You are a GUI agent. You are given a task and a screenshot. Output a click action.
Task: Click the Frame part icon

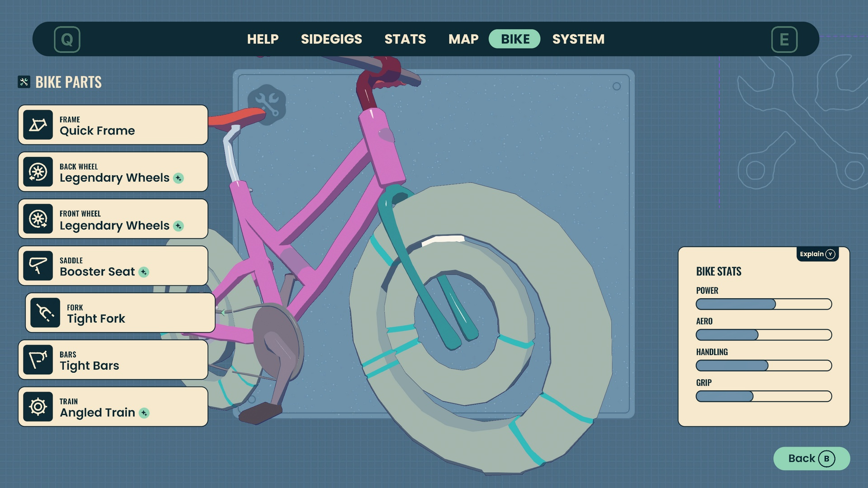[38, 125]
